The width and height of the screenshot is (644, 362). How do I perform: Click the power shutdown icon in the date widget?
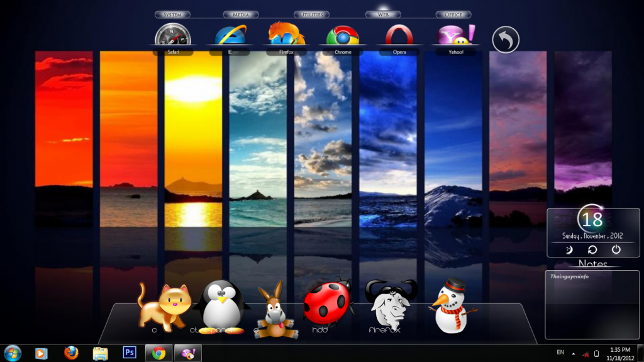pyautogui.click(x=616, y=249)
